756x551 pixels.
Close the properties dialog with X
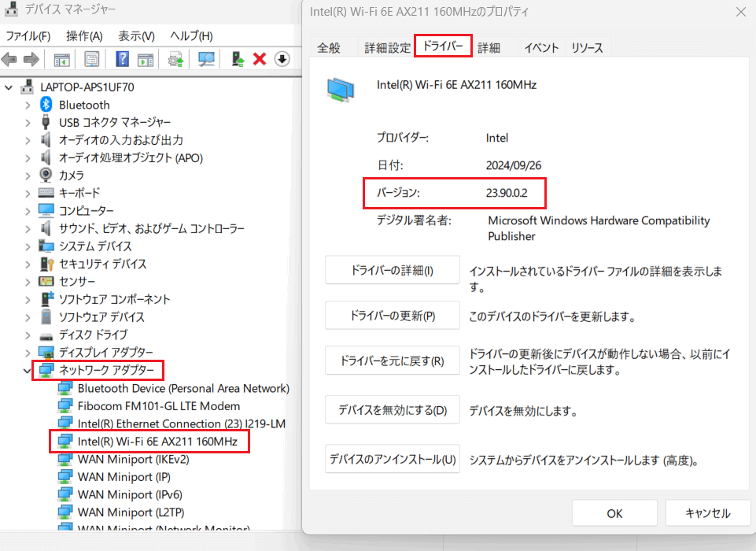741,12
